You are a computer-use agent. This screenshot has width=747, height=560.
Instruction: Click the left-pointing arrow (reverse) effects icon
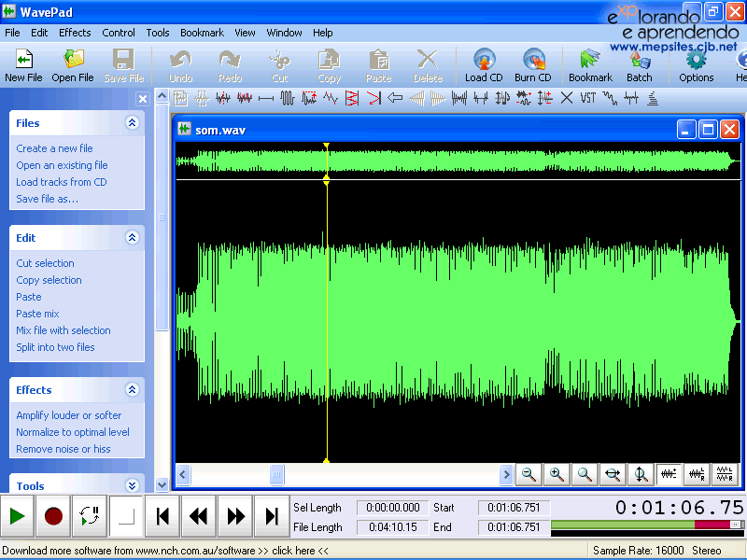(395, 98)
